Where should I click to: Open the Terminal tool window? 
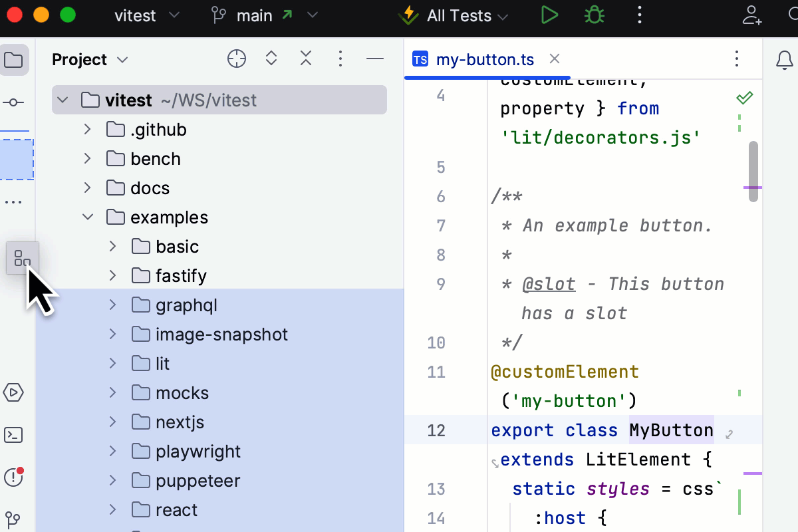[x=15, y=435]
